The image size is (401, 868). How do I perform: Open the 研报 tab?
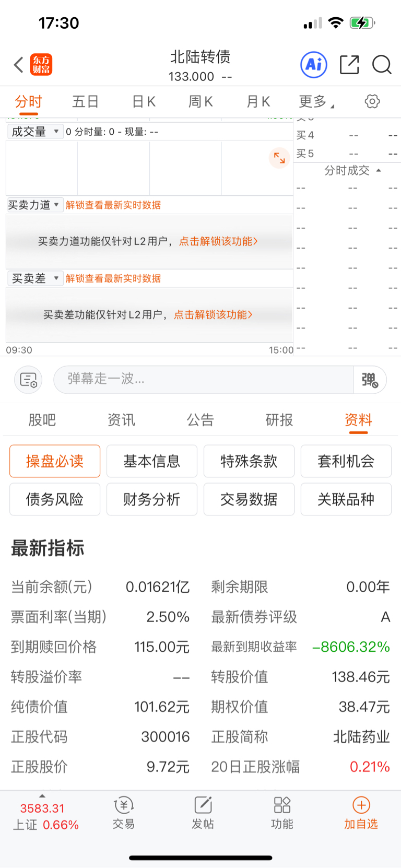[x=279, y=420]
